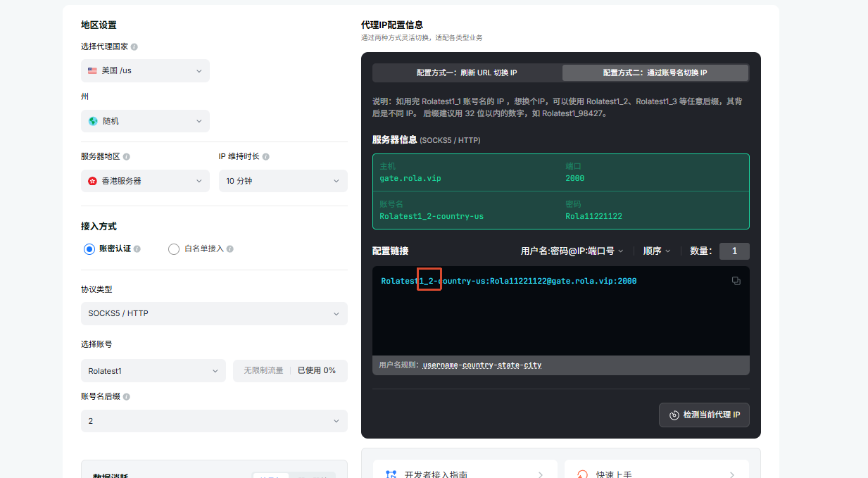Open the 10 分钟 IP duration dropdown
Screen dimensions: 868x478
click(x=283, y=181)
